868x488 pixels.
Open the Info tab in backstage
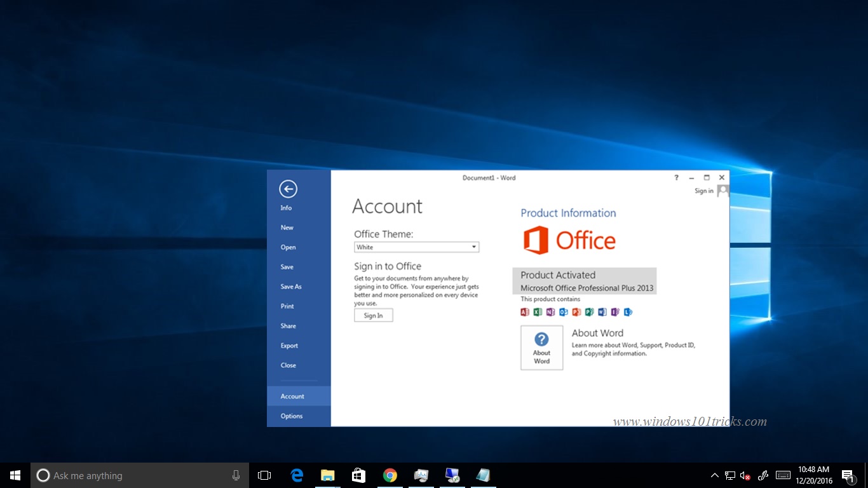tap(287, 208)
